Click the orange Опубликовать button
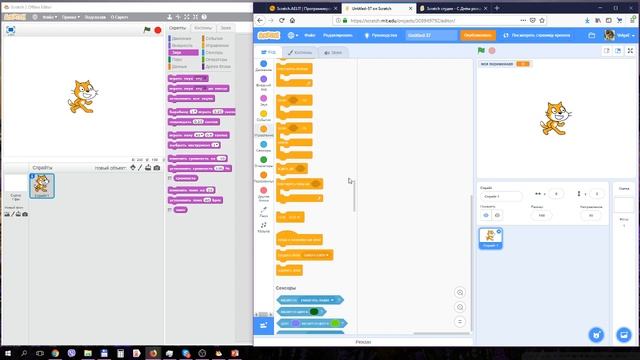The image size is (640, 360). (x=478, y=36)
